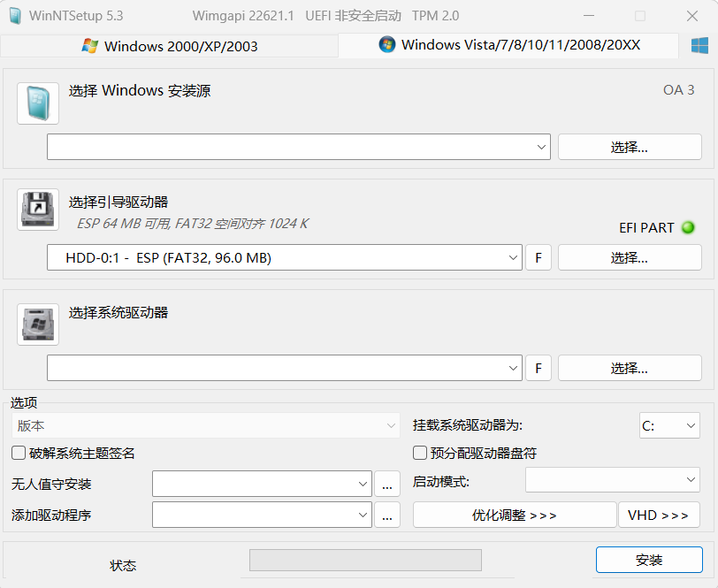Open the 版本 edition dropdown
The height and width of the screenshot is (588, 718).
tap(206, 425)
